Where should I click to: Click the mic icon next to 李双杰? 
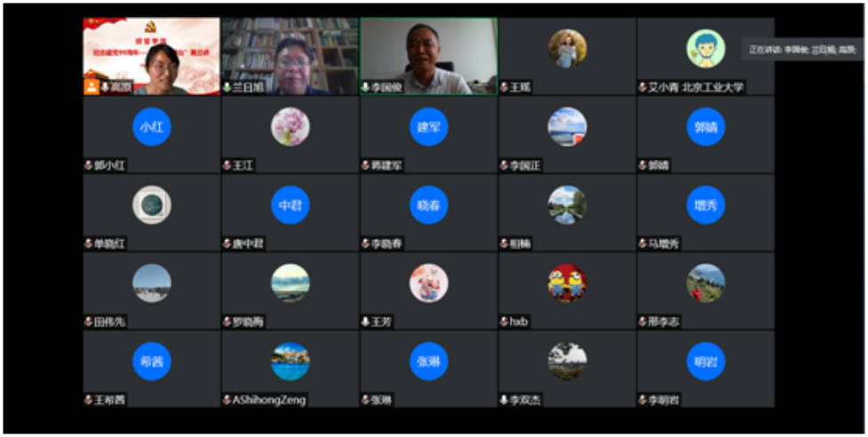click(504, 401)
